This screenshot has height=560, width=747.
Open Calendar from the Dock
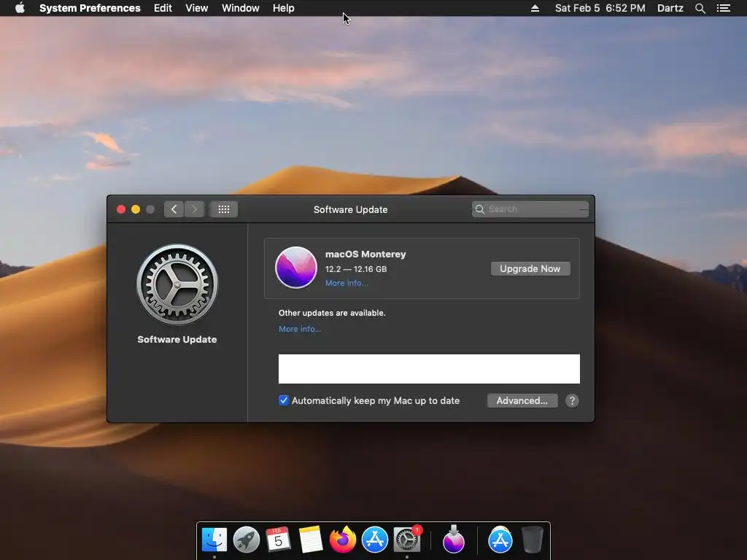pos(278,540)
